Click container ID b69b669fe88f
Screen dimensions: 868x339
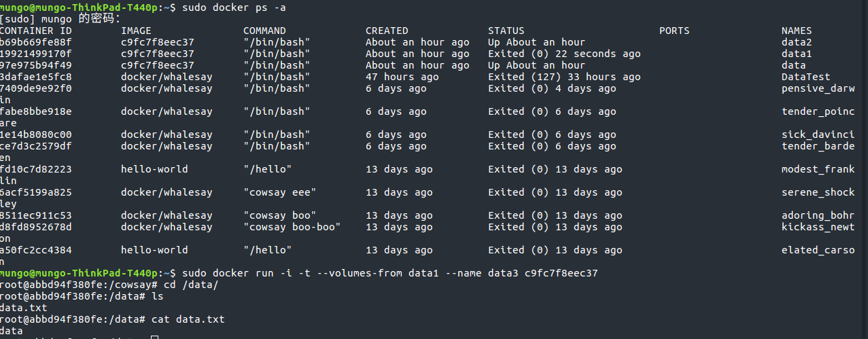(36, 42)
